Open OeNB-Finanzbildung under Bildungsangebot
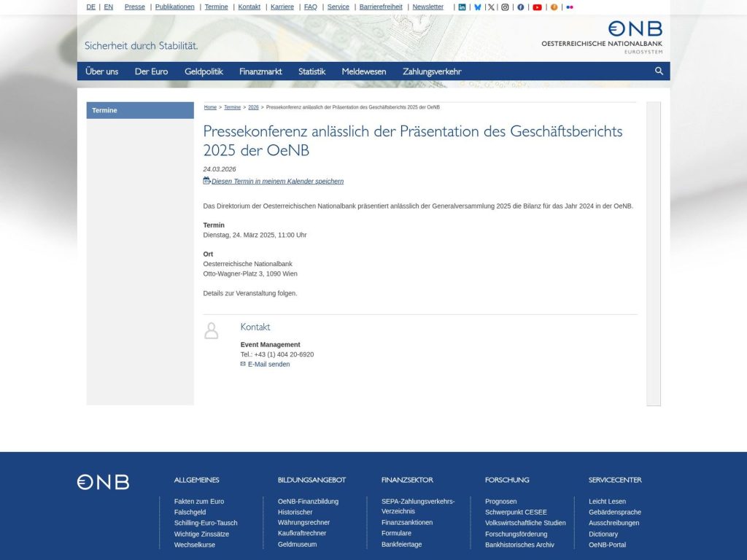Viewport: 747px width, 560px height. [x=309, y=501]
